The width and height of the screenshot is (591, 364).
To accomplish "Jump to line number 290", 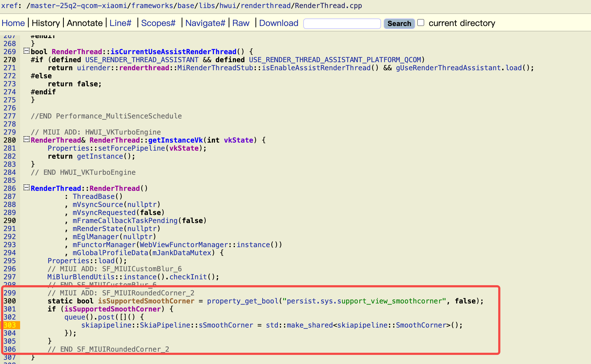I will [10, 221].
